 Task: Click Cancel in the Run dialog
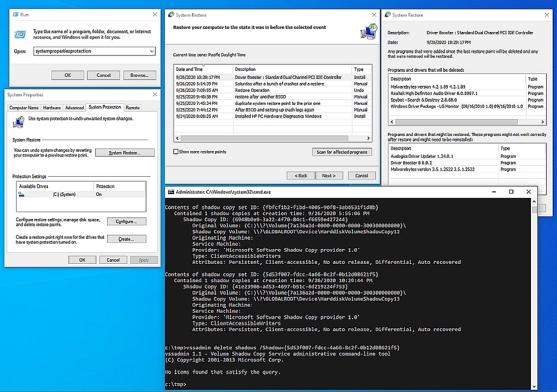click(x=103, y=75)
